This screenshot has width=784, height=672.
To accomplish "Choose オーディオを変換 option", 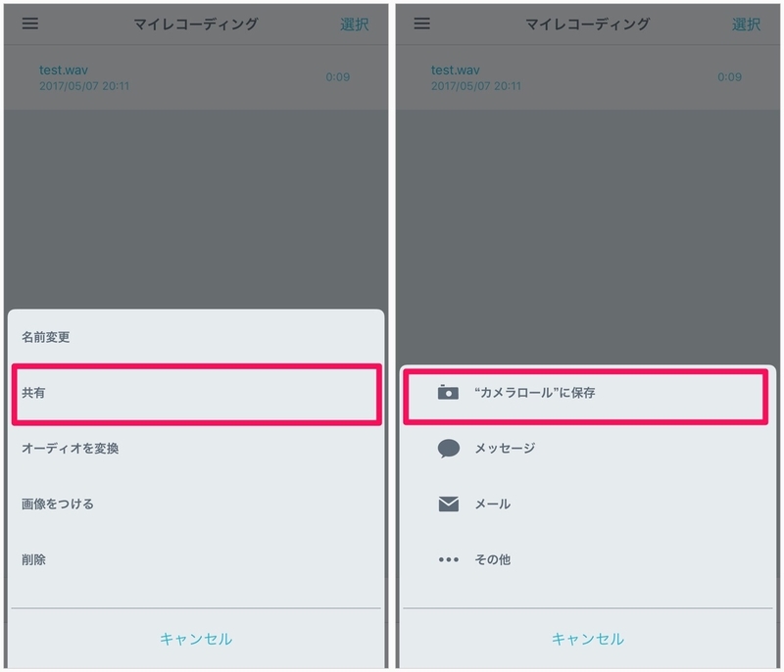I will [196, 449].
